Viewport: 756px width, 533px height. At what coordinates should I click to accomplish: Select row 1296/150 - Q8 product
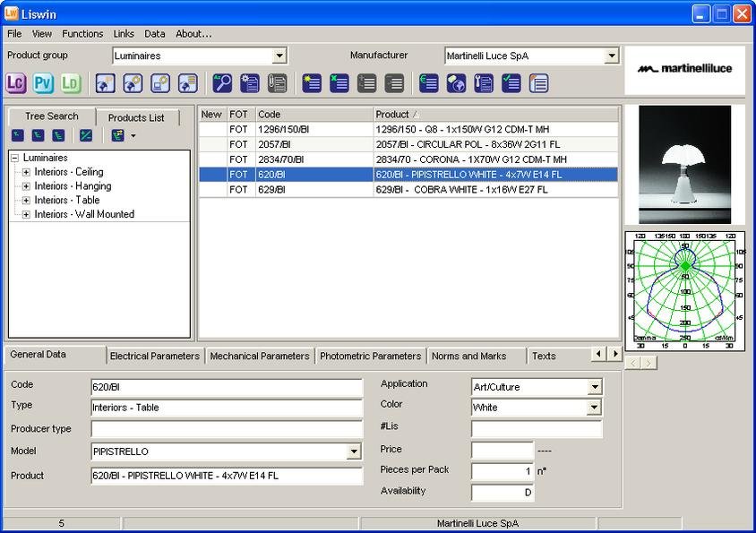[408, 129]
